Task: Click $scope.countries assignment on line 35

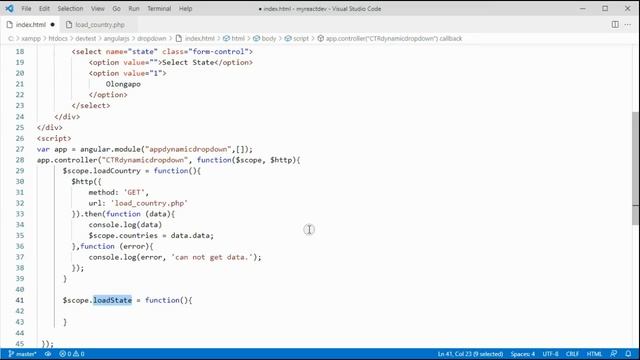Action: 151,236
